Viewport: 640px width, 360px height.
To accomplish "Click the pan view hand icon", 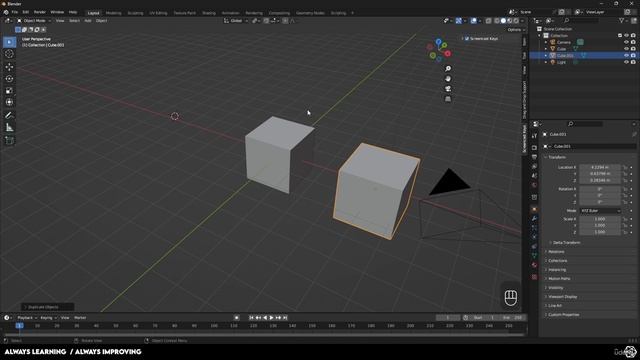I will tap(448, 79).
